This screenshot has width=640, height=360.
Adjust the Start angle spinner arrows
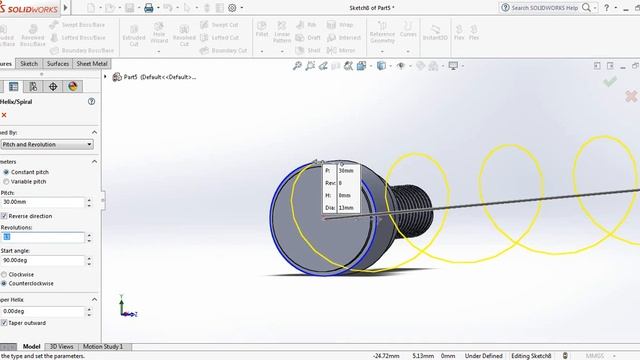[x=89, y=260]
